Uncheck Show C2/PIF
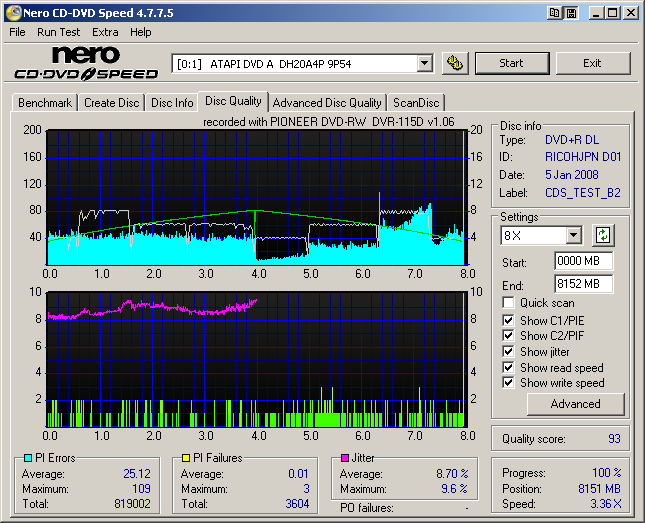The height and width of the screenshot is (523, 645). point(508,336)
